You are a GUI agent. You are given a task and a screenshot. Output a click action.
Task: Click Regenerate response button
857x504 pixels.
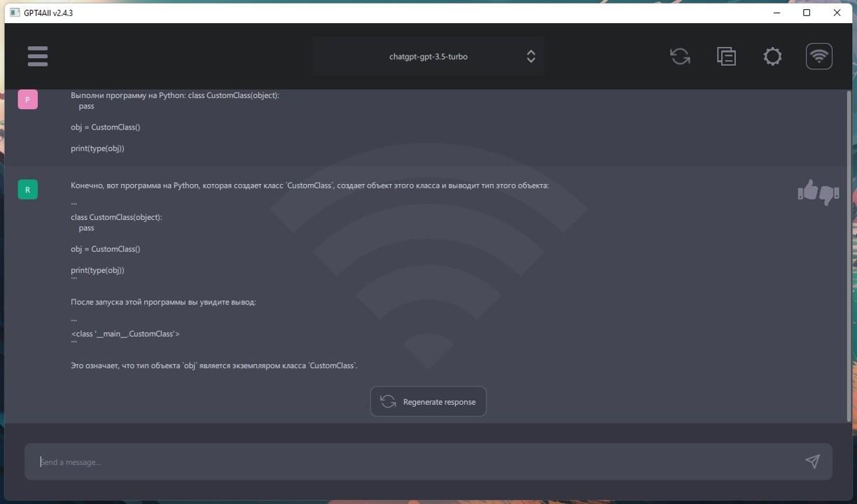tap(428, 402)
